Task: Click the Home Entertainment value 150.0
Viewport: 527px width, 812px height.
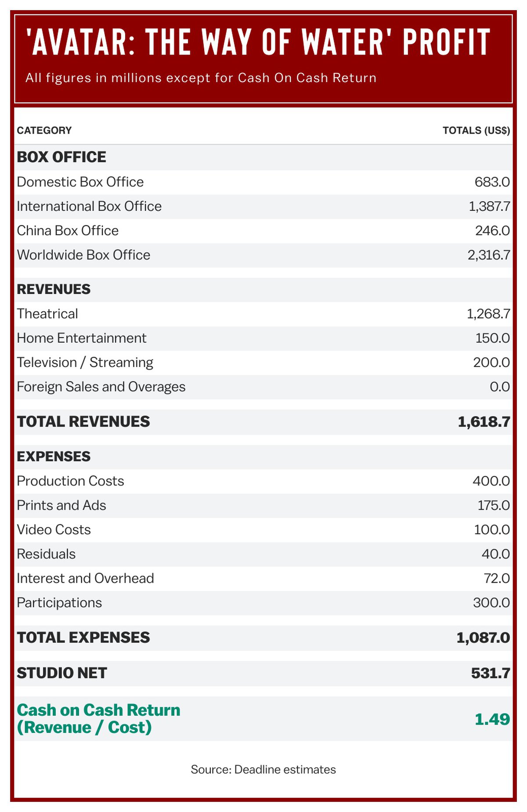Action: point(492,338)
